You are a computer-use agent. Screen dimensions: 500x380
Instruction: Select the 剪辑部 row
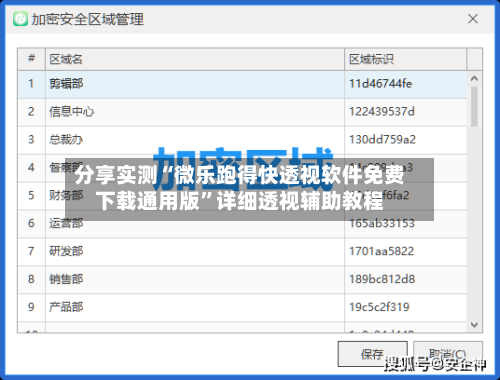click(x=242, y=84)
